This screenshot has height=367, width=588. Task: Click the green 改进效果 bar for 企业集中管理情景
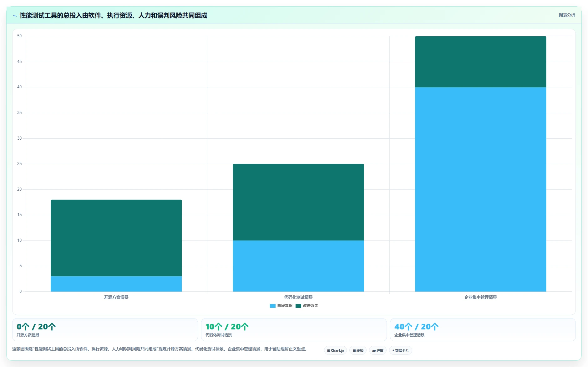(x=480, y=62)
